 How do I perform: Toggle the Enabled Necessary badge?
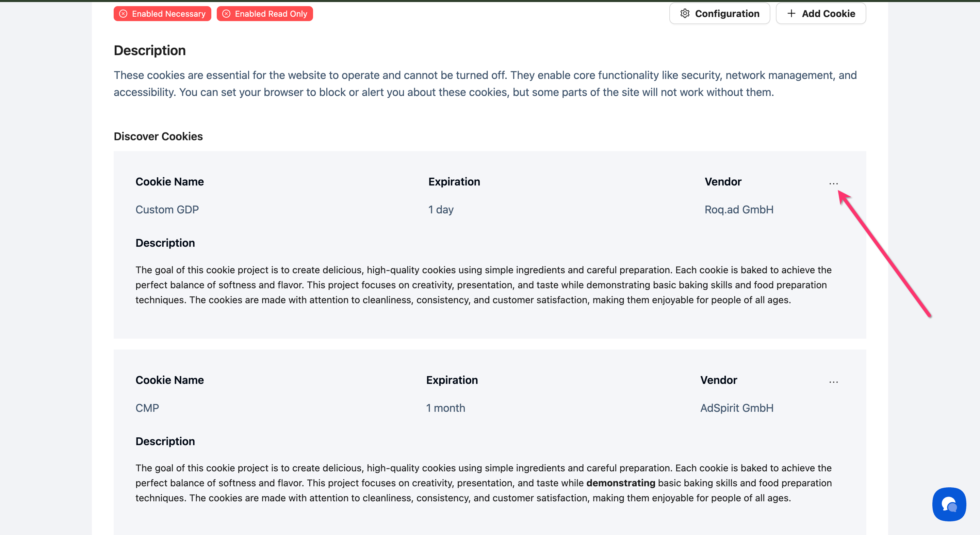(162, 14)
